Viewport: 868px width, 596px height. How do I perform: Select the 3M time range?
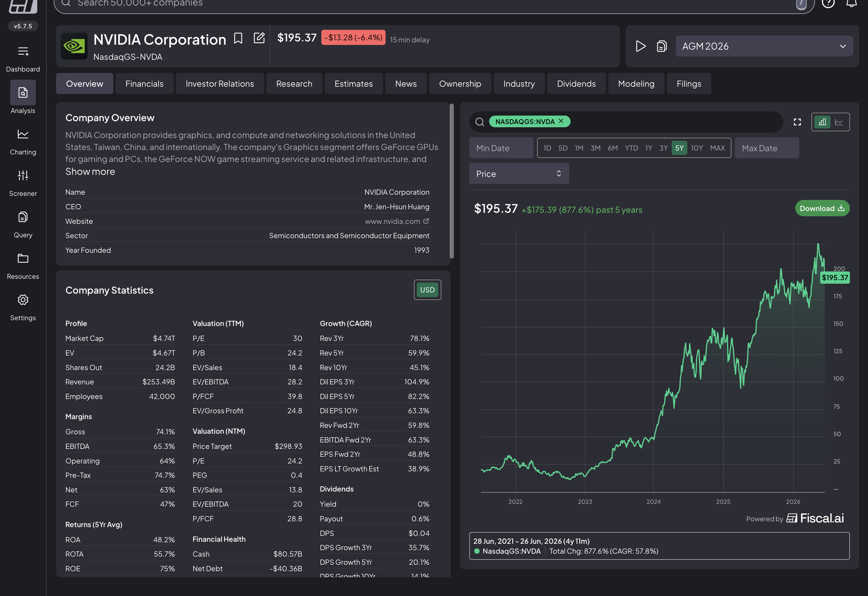595,148
